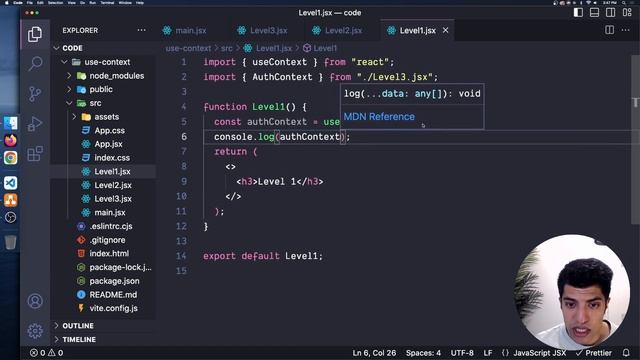Open the Accounts menu icon
This screenshot has height=360, width=640.
click(35, 301)
